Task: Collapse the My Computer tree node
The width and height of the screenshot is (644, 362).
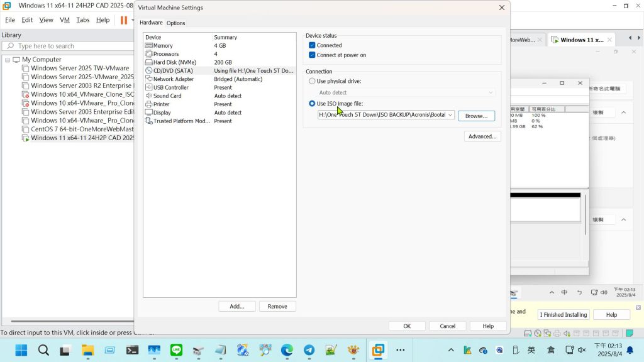Action: click(x=8, y=60)
